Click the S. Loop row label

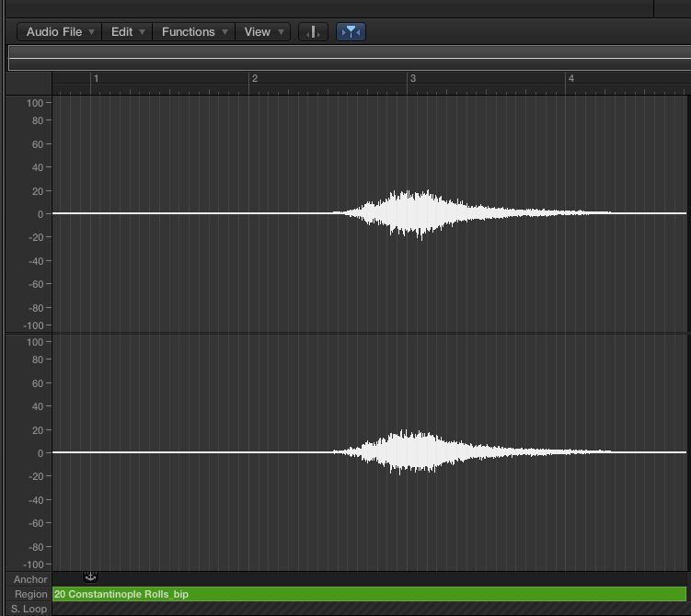click(29, 609)
